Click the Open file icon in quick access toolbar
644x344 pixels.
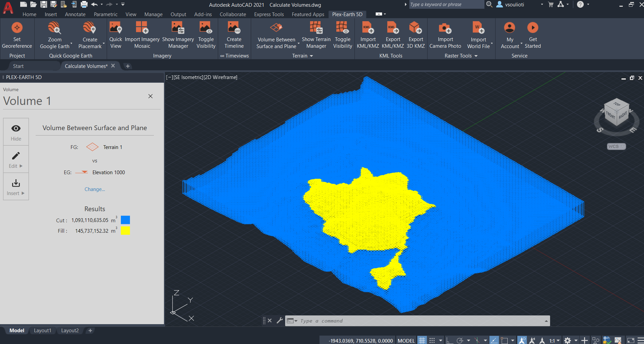pyautogui.click(x=33, y=4)
